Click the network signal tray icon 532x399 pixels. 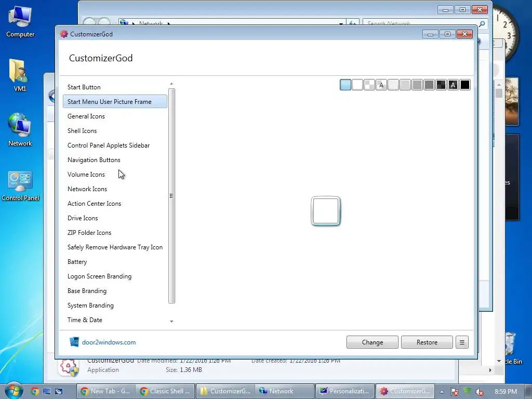(467, 391)
